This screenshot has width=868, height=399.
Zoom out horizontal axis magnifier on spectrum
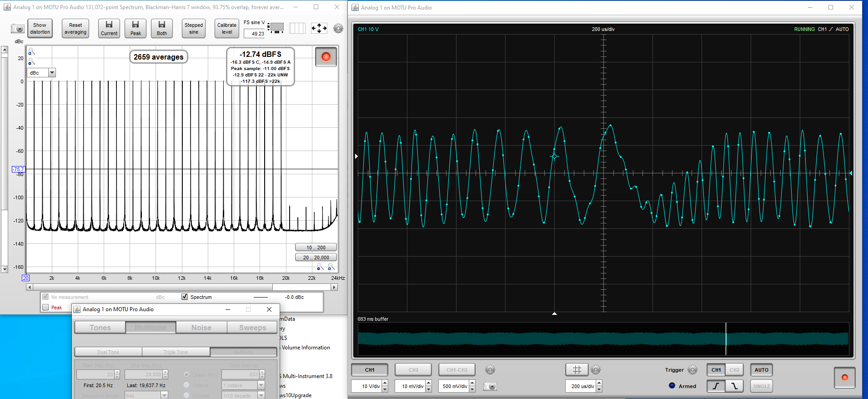point(320,267)
